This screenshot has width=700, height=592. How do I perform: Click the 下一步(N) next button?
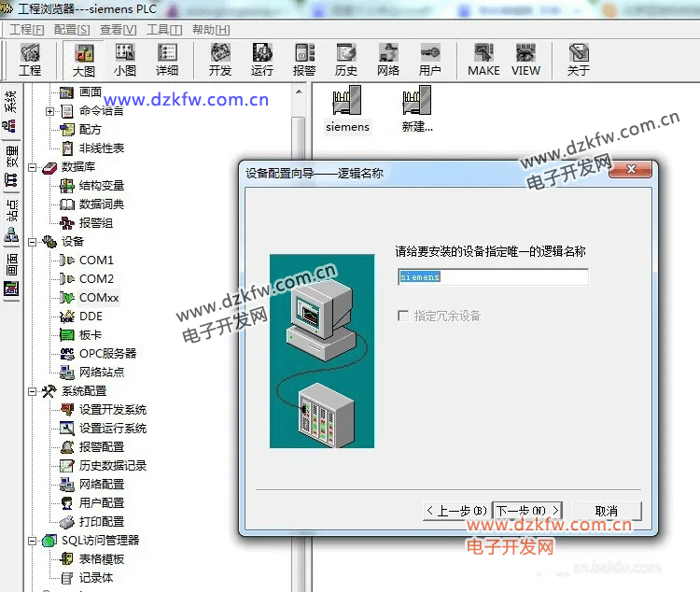click(x=527, y=511)
